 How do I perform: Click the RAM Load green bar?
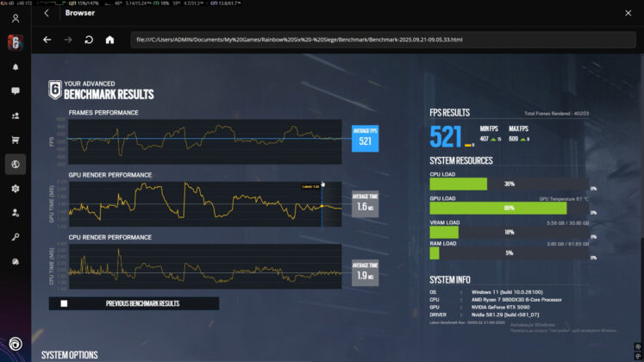[x=435, y=253]
